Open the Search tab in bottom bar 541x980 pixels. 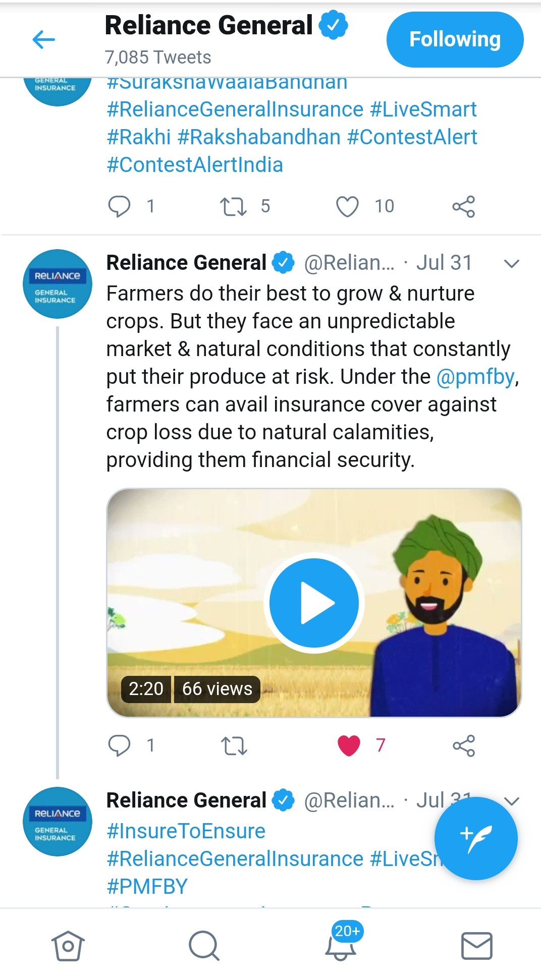click(204, 945)
